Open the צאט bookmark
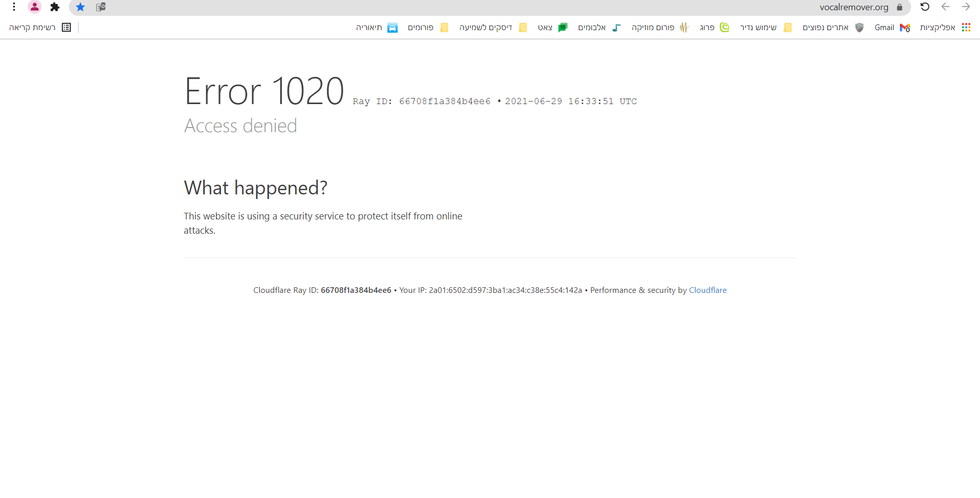This screenshot has width=980, height=498. (553, 28)
